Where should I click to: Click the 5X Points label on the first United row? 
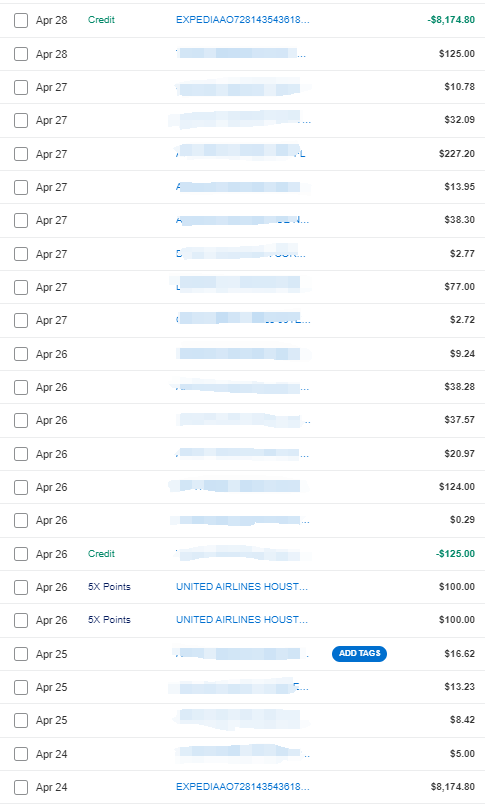[x=109, y=587]
